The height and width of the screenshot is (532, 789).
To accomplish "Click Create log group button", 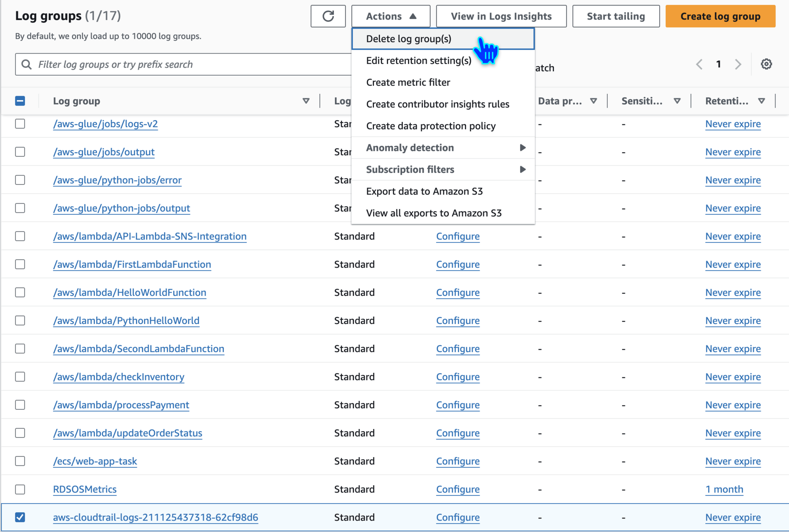I will click(x=720, y=16).
